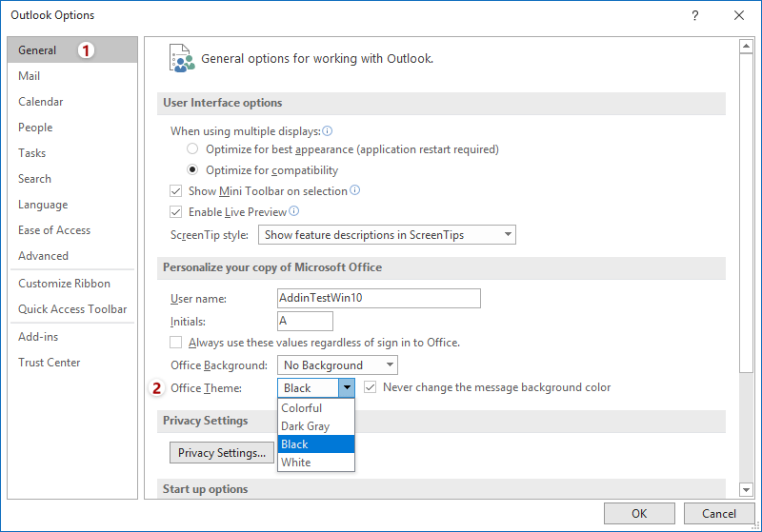Confirm changes with the OK button
762x532 pixels.
(639, 514)
